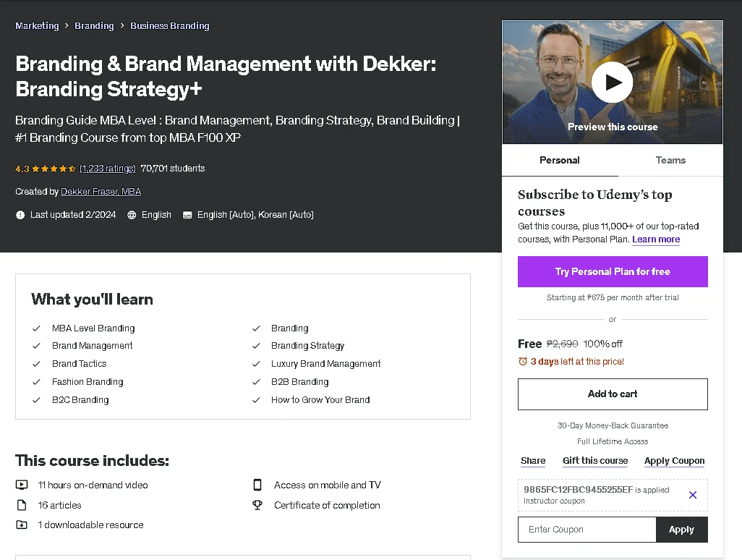
Task: Click the Share link
Action: click(x=533, y=461)
